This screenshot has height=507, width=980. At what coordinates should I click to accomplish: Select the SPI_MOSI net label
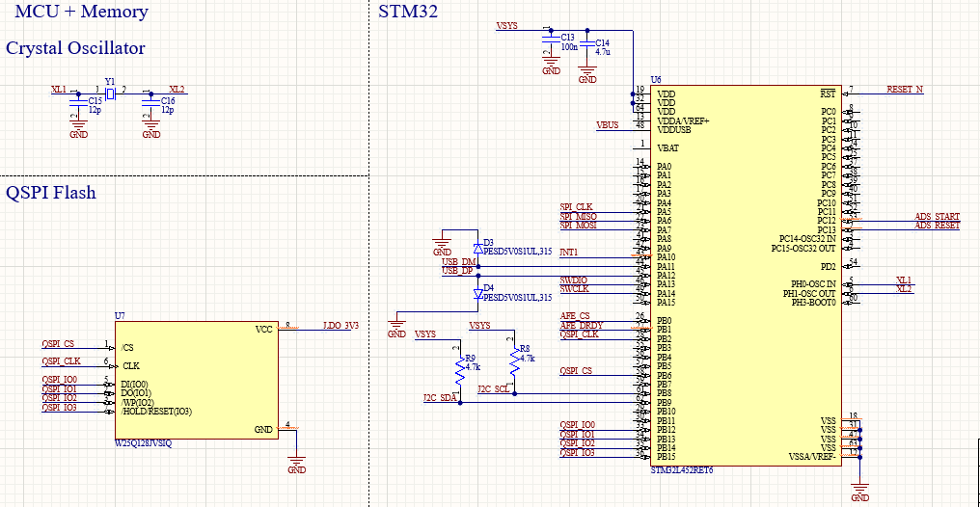coord(578,226)
